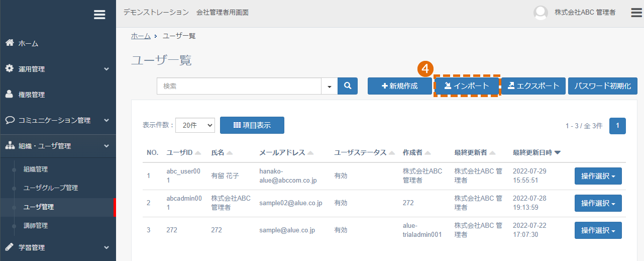Click the エクスポート button
The height and width of the screenshot is (261, 644).
pyautogui.click(x=533, y=86)
